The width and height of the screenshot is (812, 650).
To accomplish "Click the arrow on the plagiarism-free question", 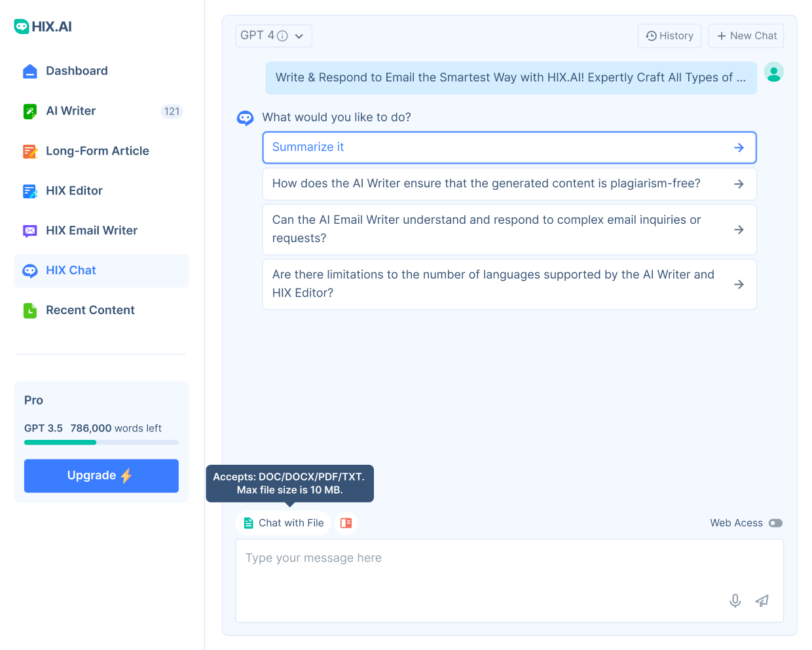I will 739,185.
